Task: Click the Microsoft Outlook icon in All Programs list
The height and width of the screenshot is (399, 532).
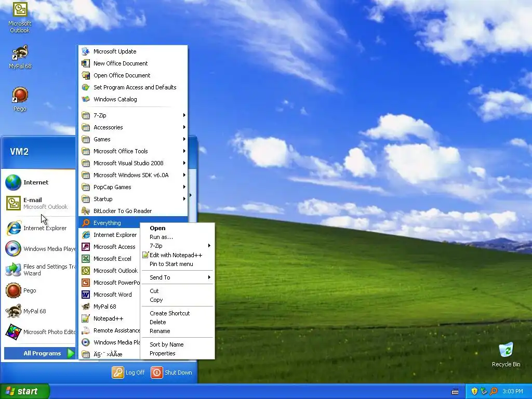Action: point(86,270)
